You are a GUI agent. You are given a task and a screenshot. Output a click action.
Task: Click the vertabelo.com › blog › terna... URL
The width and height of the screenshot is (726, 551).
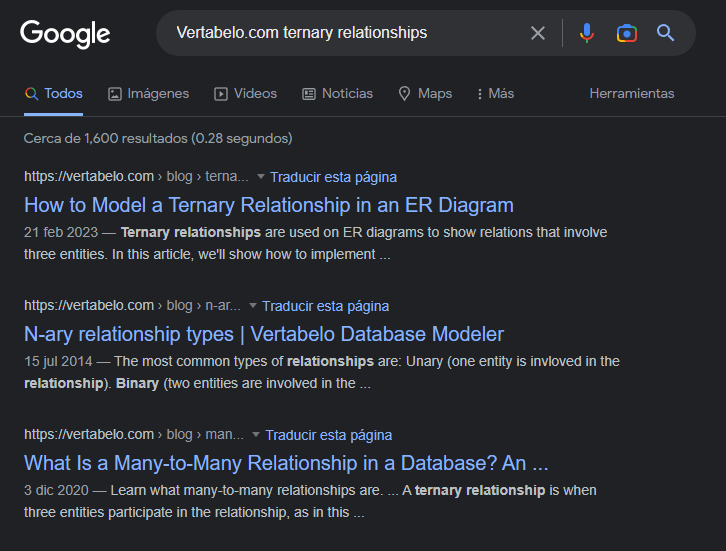pyautogui.click(x=136, y=176)
